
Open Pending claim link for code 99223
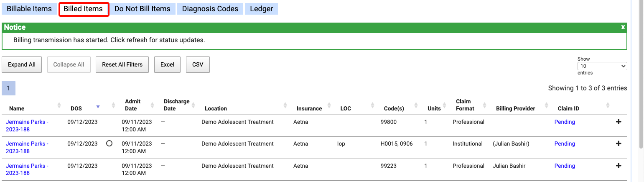coord(564,166)
